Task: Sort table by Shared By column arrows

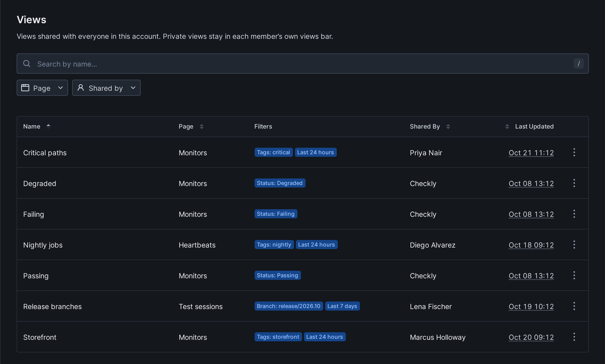Action: click(448, 126)
